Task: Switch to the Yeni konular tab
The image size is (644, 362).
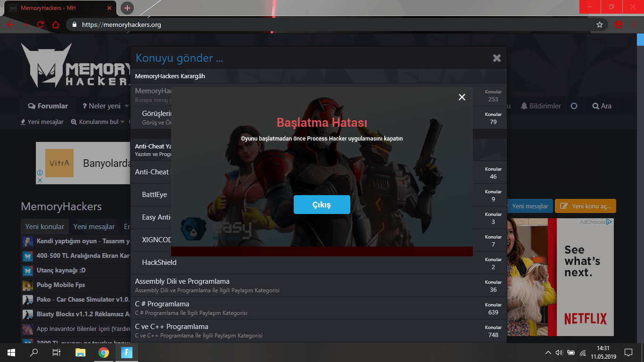Action: pyautogui.click(x=44, y=227)
